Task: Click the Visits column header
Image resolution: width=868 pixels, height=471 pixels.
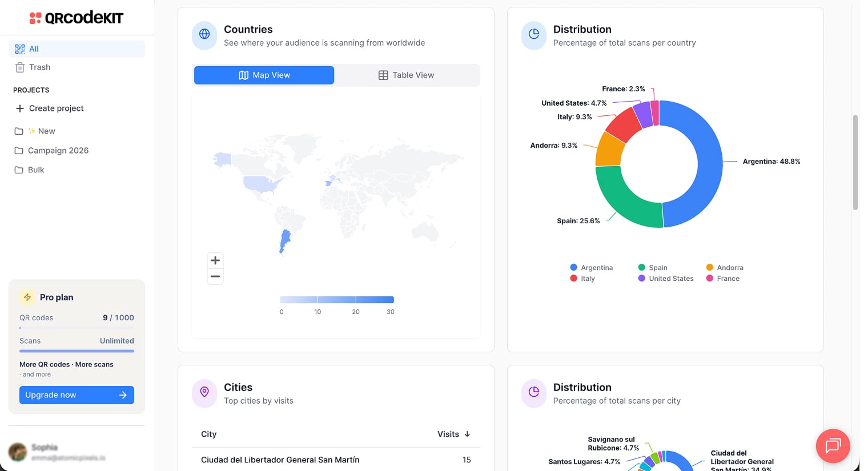Action: tap(454, 434)
